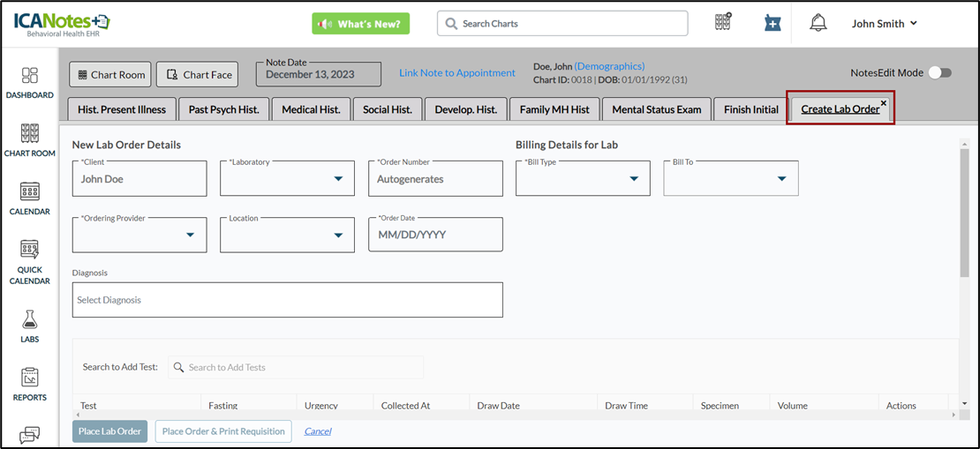Screen dimensions: 980x449
Task: Click the Place Lab Order button
Action: 109,431
